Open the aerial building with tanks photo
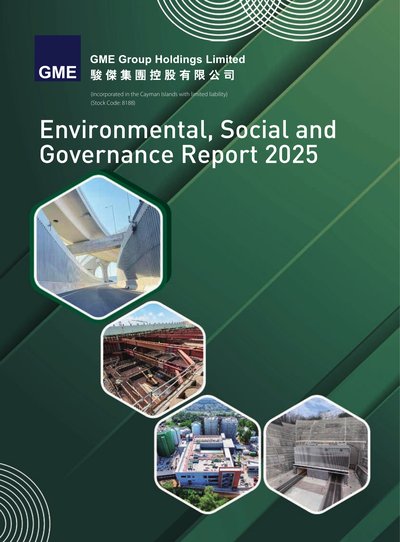Screen dimensions: 400x542 pos(207,454)
